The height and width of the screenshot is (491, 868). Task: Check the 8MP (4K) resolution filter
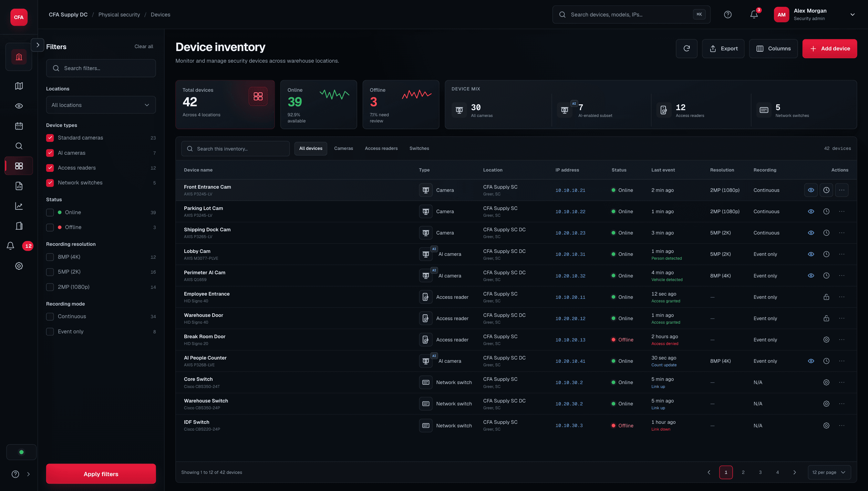50,257
